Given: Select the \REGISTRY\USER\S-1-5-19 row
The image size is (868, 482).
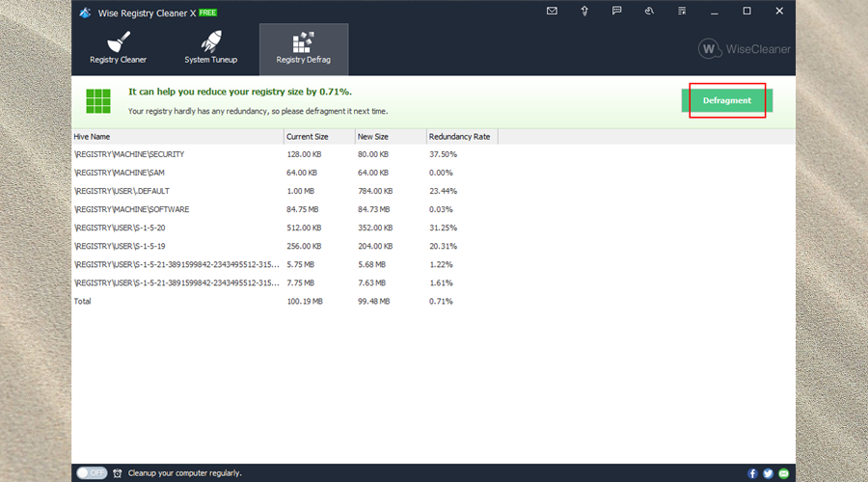Looking at the screenshot, I should click(x=433, y=246).
